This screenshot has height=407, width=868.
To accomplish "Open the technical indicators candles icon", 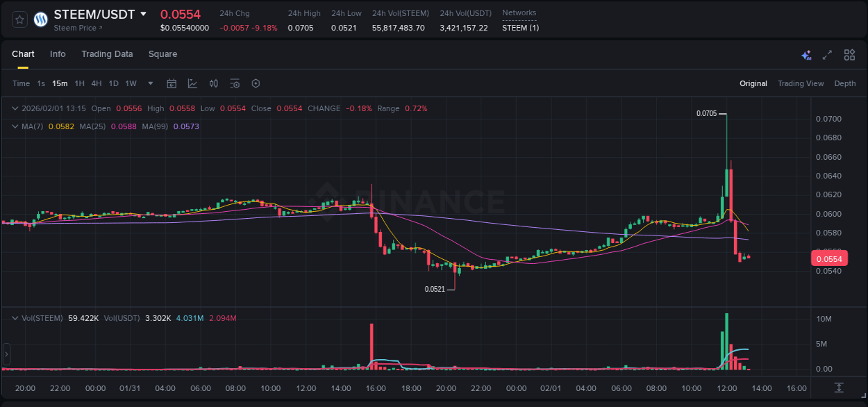I will pyautogui.click(x=213, y=83).
